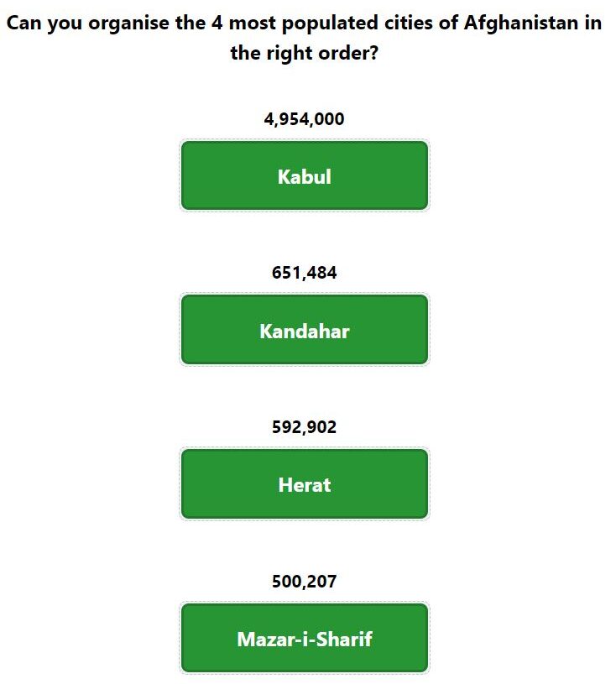
Task: Select the Kandahar green button
Action: [x=305, y=329]
